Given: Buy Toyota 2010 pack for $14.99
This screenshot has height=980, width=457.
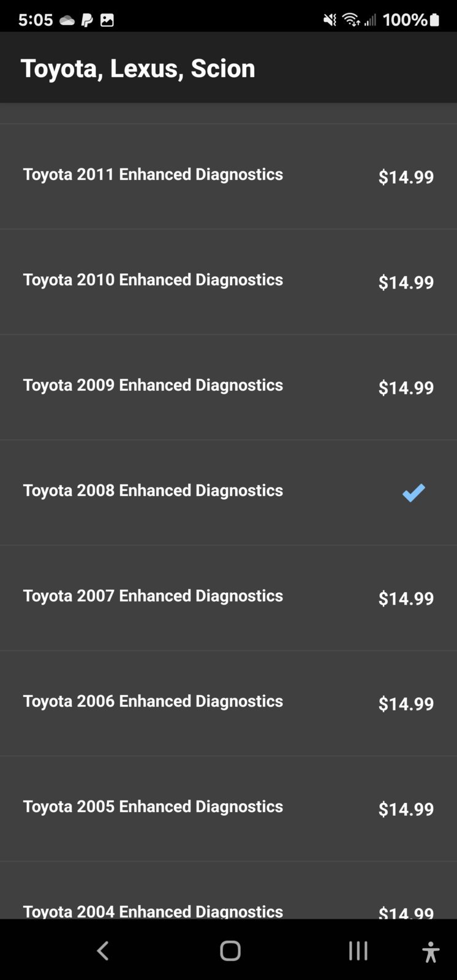Looking at the screenshot, I should (x=406, y=282).
